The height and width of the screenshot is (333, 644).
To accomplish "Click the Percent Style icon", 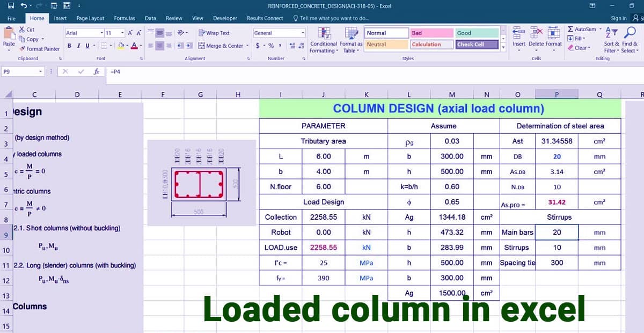I will (x=271, y=46).
